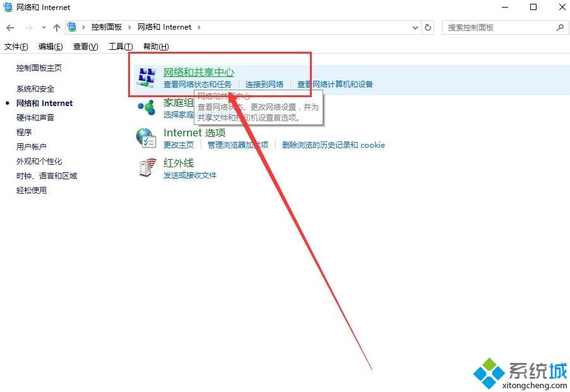
Task: Open the 查看 (View) menu
Action: (86, 46)
